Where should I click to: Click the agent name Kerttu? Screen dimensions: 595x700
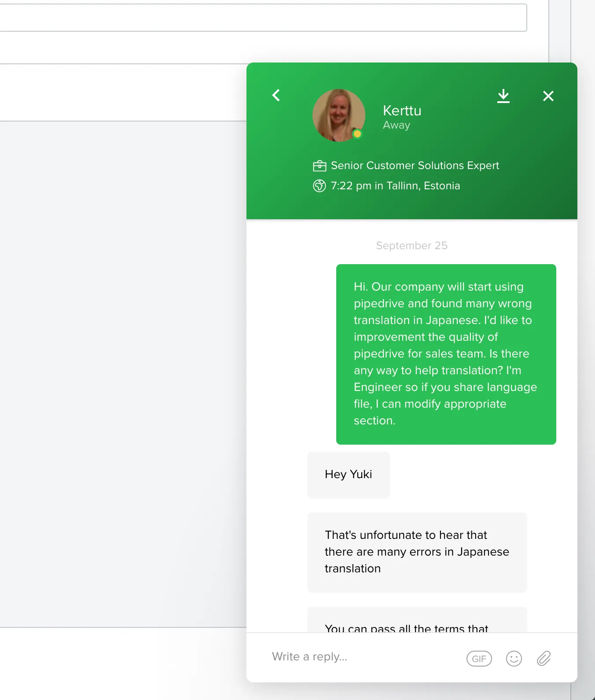tap(402, 111)
